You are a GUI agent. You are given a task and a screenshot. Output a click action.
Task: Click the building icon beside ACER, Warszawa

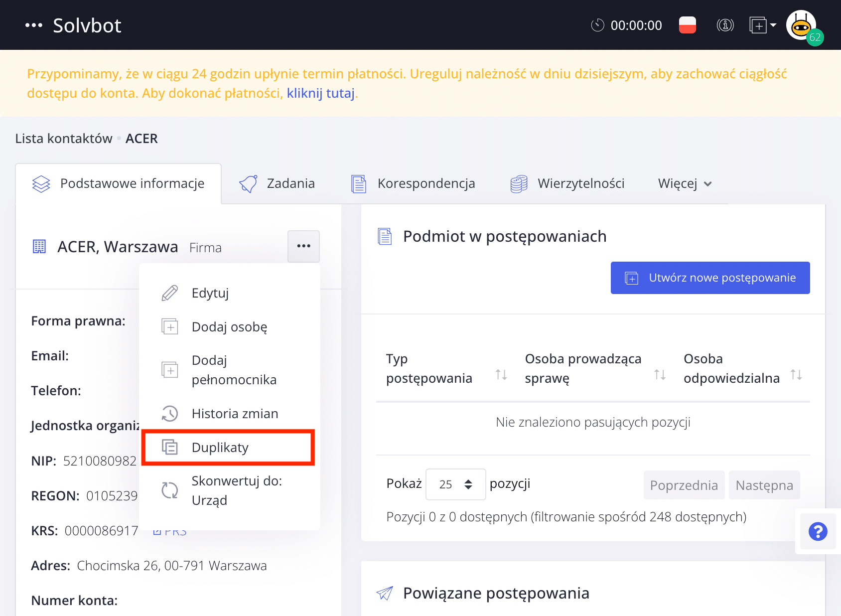click(x=39, y=246)
